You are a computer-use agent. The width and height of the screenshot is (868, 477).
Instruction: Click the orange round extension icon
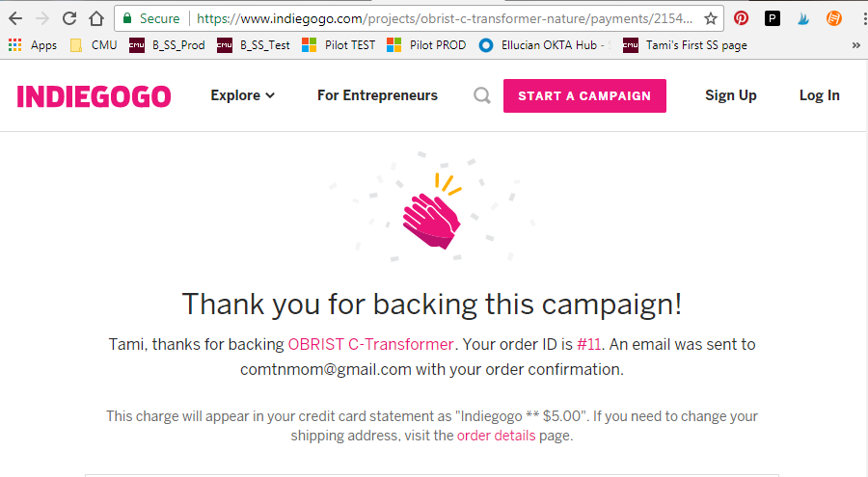[x=834, y=19]
